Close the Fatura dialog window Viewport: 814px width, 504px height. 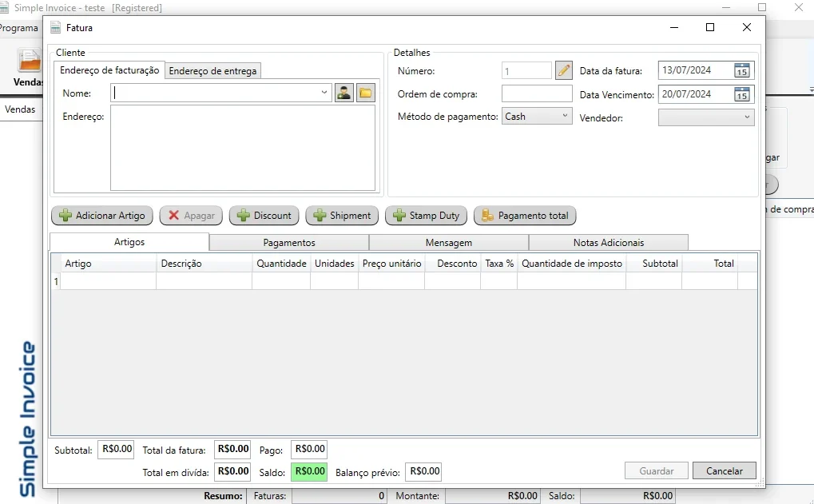(747, 27)
